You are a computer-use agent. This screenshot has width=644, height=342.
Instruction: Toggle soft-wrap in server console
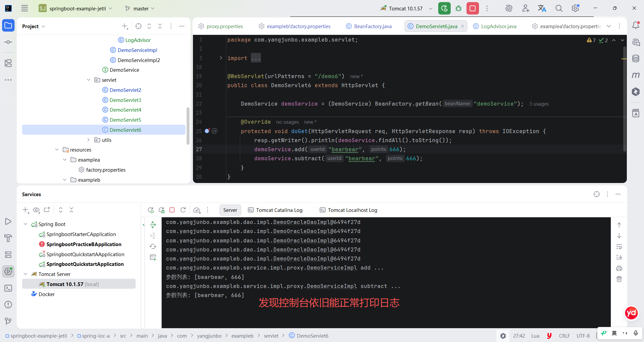(619, 247)
